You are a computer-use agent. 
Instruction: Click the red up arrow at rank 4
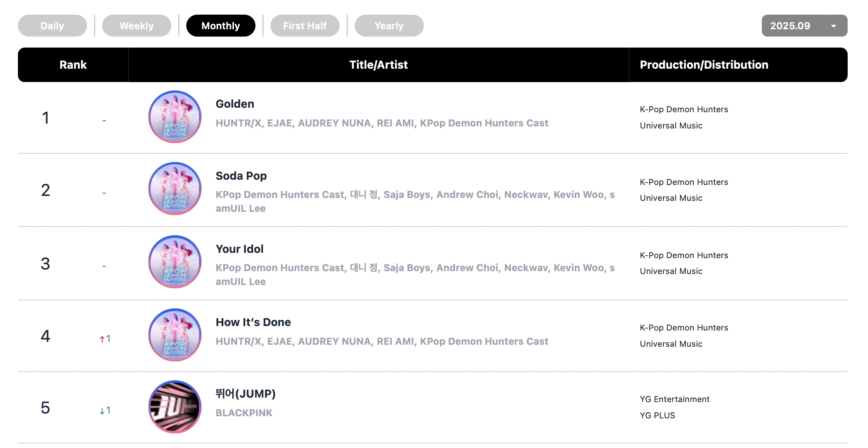point(102,339)
